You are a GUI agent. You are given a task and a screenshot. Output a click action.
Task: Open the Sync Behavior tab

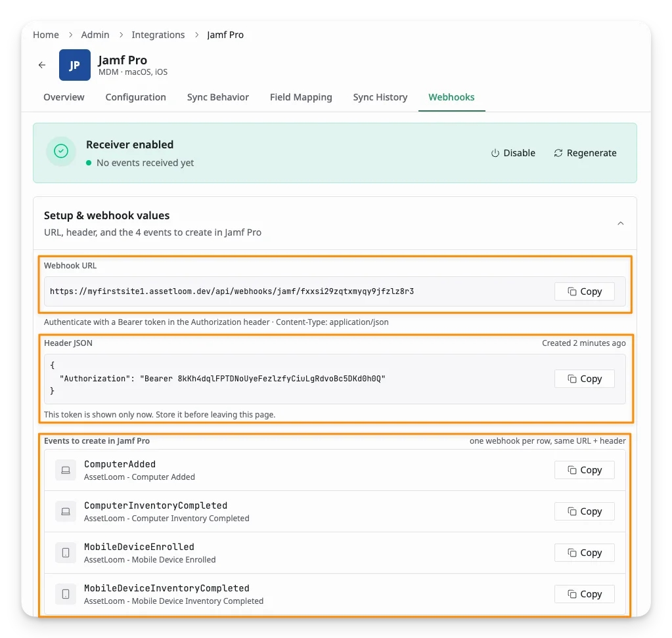[x=217, y=97]
